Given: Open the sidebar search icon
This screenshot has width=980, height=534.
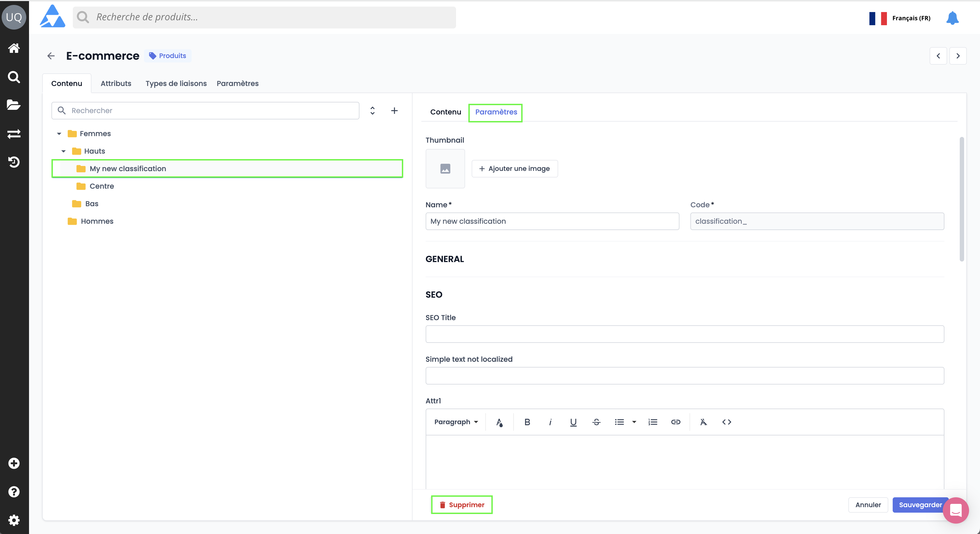Looking at the screenshot, I should click(14, 77).
